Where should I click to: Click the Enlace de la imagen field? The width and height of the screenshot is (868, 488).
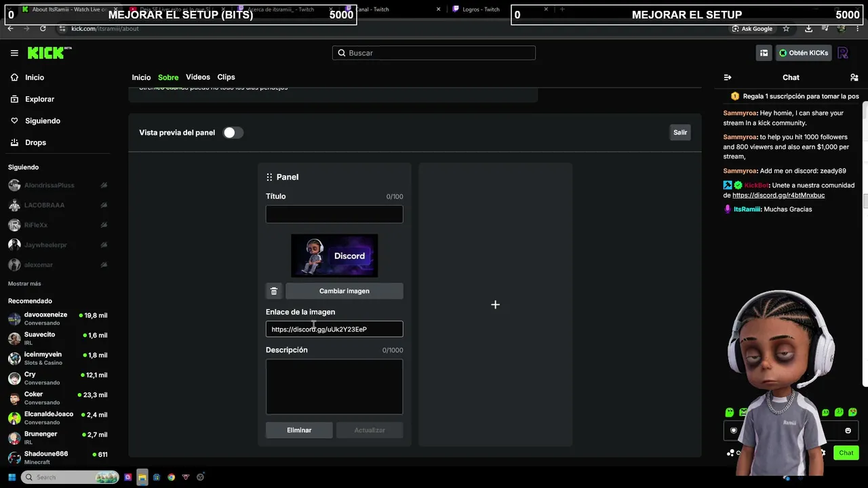coord(334,329)
